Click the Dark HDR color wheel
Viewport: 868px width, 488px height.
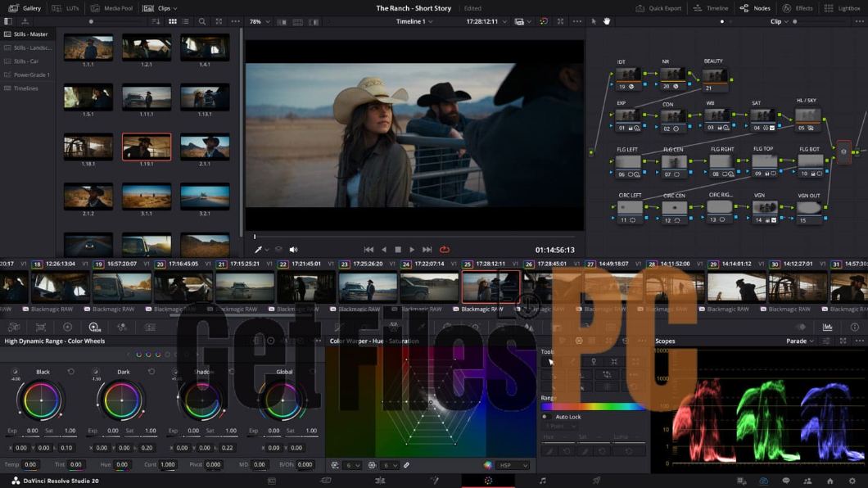(122, 400)
